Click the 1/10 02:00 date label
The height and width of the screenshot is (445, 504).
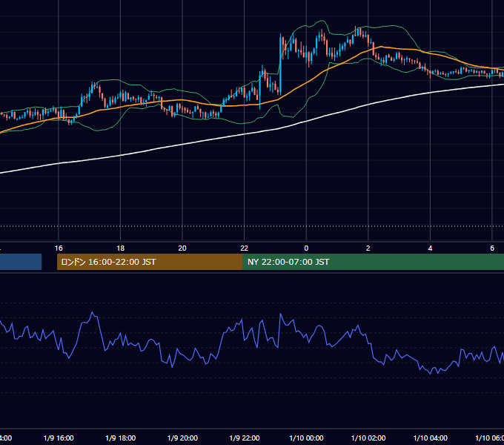tap(368, 438)
